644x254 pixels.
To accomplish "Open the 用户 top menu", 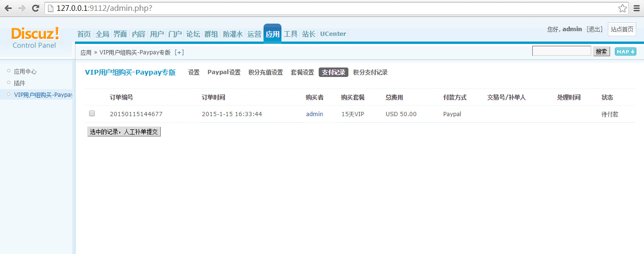I will 157,34.
